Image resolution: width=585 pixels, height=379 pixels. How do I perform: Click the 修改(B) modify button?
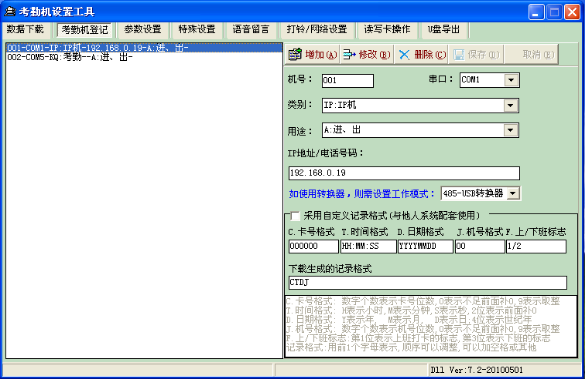click(x=367, y=54)
